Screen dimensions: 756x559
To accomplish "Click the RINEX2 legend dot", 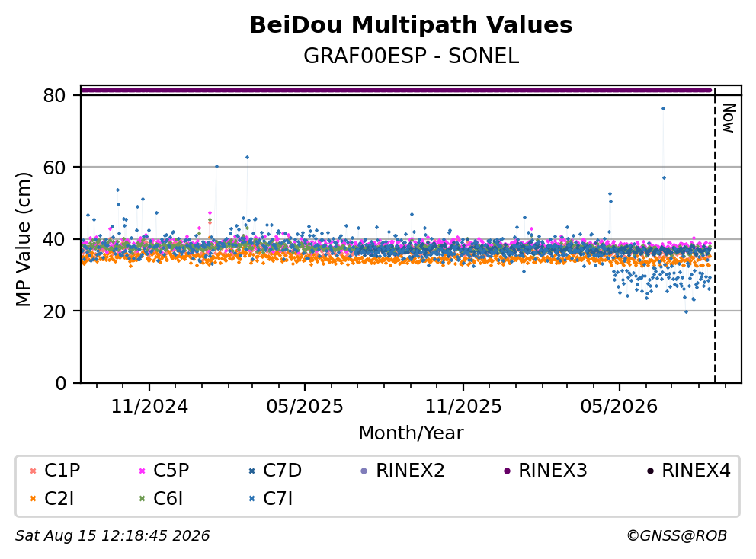I will point(364,471).
